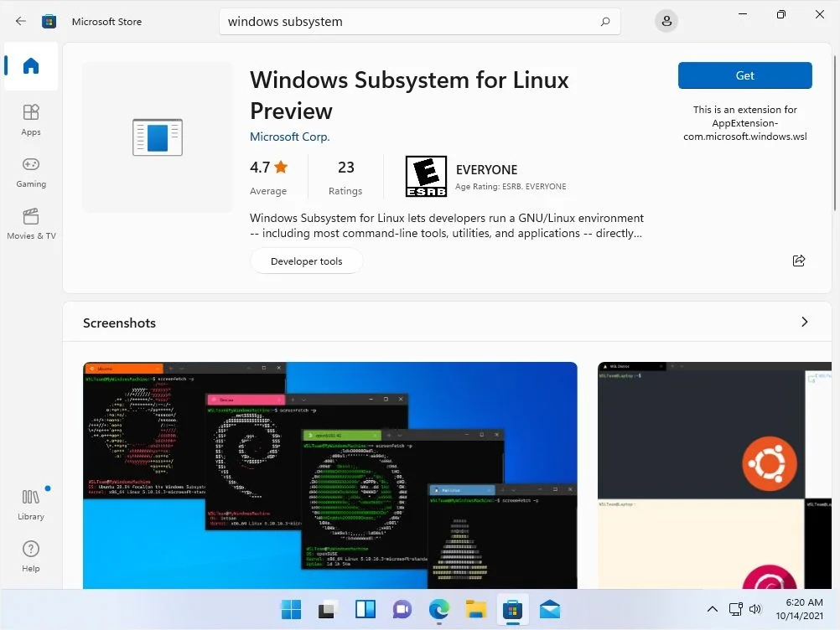Open the Windows Start menu
Screen dimensions: 840x630
[x=292, y=610]
